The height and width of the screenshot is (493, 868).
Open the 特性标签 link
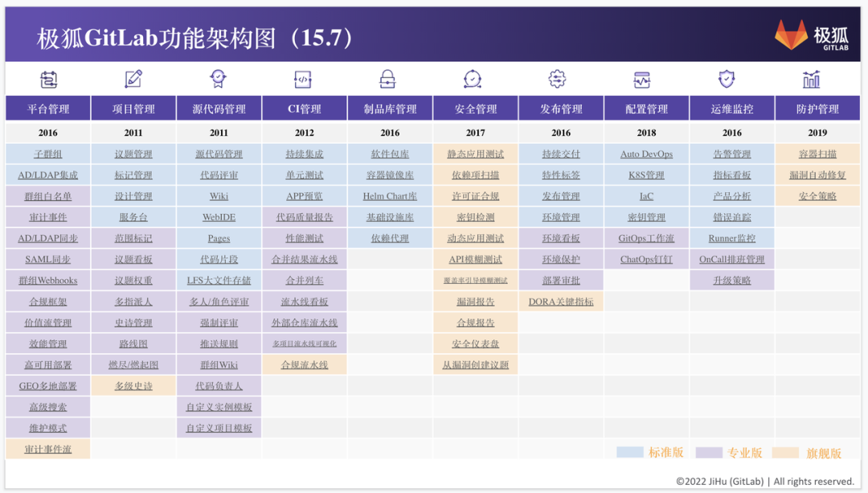point(561,175)
